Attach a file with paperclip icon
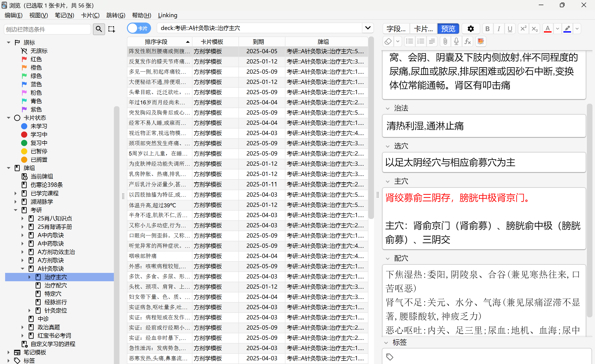 coord(445,41)
